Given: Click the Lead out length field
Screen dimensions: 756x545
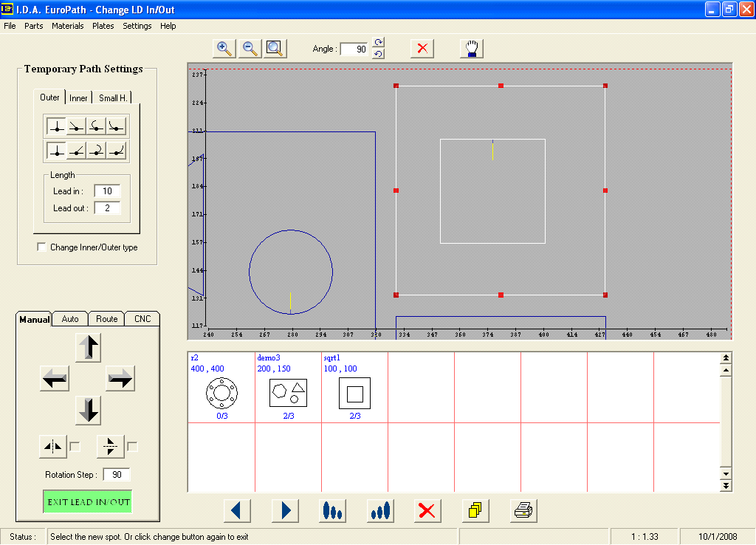Looking at the screenshot, I should [107, 208].
